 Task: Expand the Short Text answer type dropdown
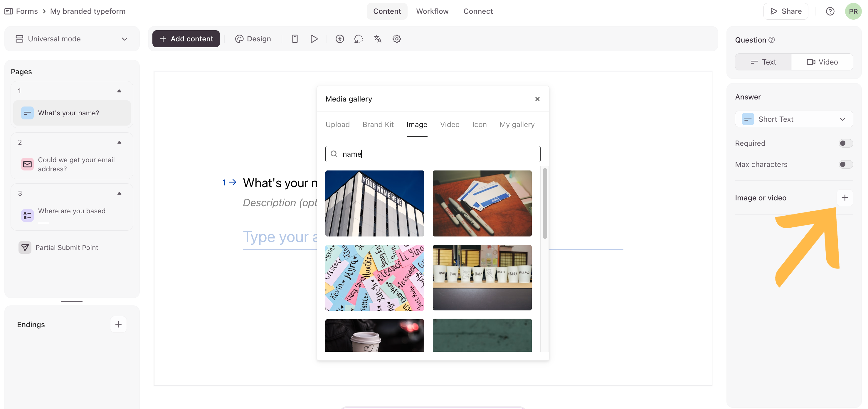pyautogui.click(x=793, y=119)
